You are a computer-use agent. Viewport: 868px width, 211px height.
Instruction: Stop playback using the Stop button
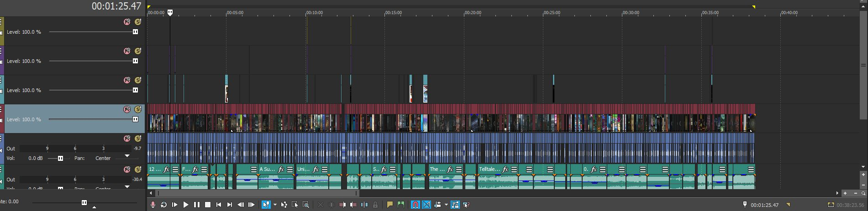[208, 205]
